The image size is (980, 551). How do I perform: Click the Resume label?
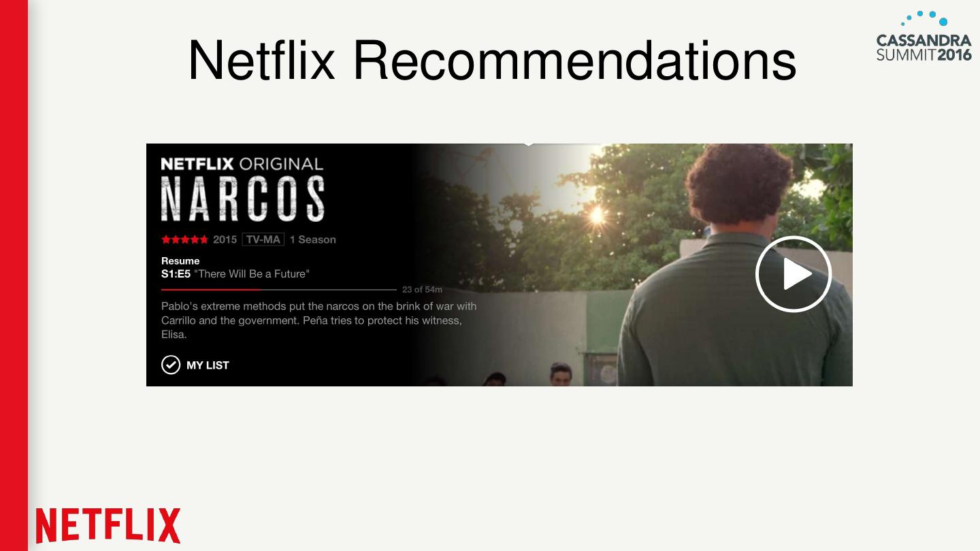click(180, 261)
